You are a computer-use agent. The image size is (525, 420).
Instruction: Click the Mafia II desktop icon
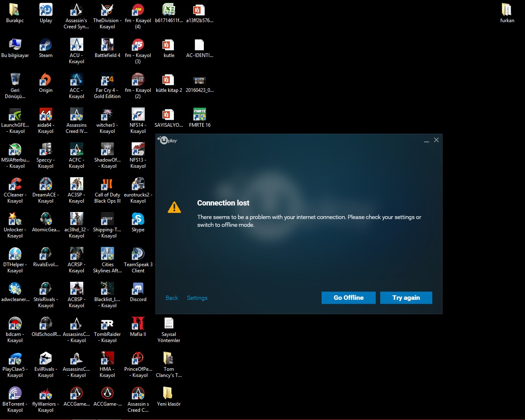(x=138, y=324)
